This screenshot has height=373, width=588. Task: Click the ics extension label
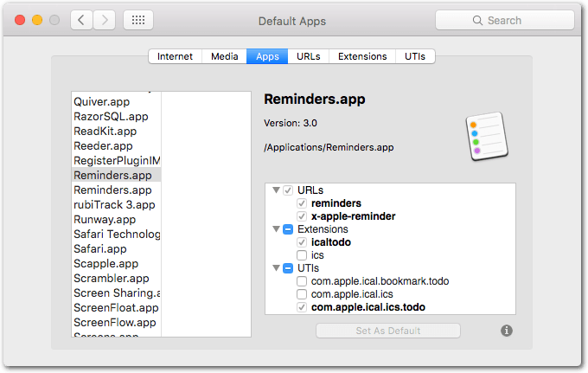[317, 255]
